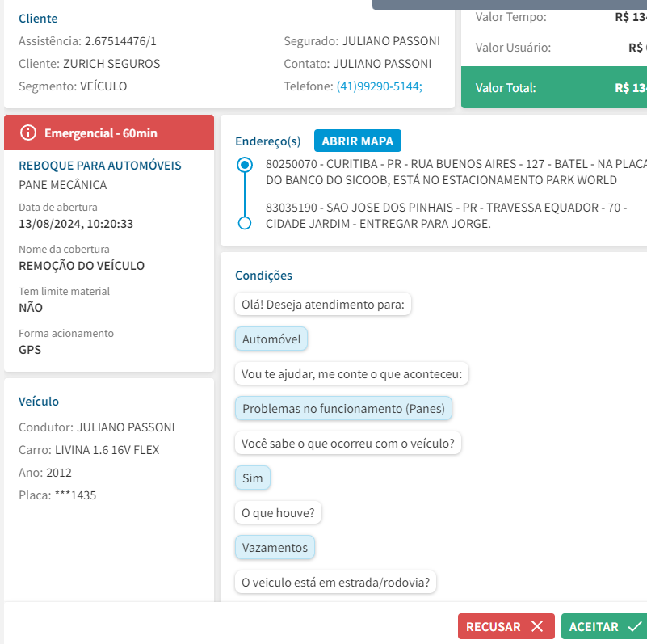
Task: Click the 'REBOQUE PARA AUTOMÓVEIS' service title
Action: point(100,166)
